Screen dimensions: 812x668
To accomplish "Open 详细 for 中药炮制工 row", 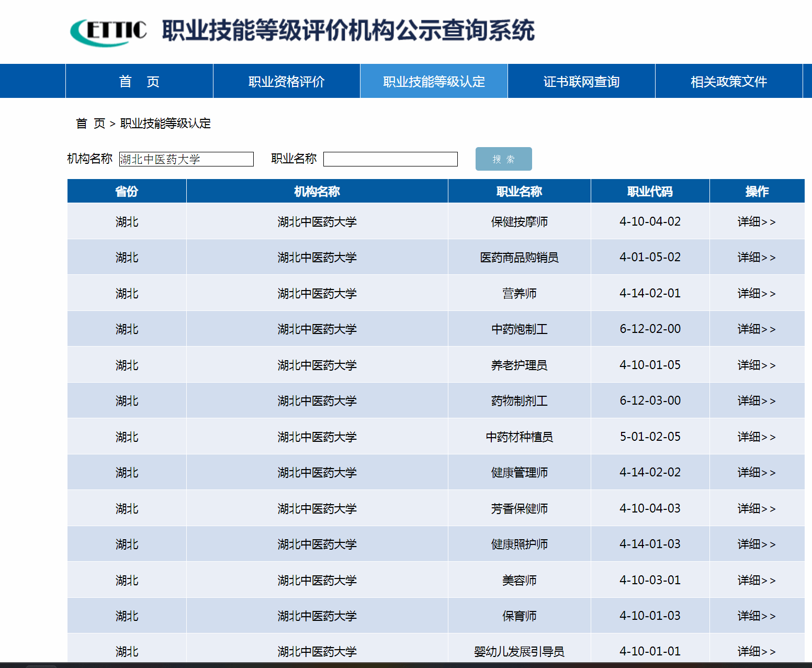I will (x=757, y=329).
